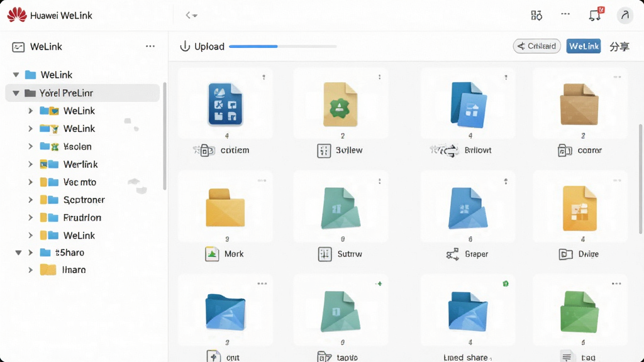Expand the Ilnaro folder
Image resolution: width=644 pixels, height=362 pixels.
point(30,270)
